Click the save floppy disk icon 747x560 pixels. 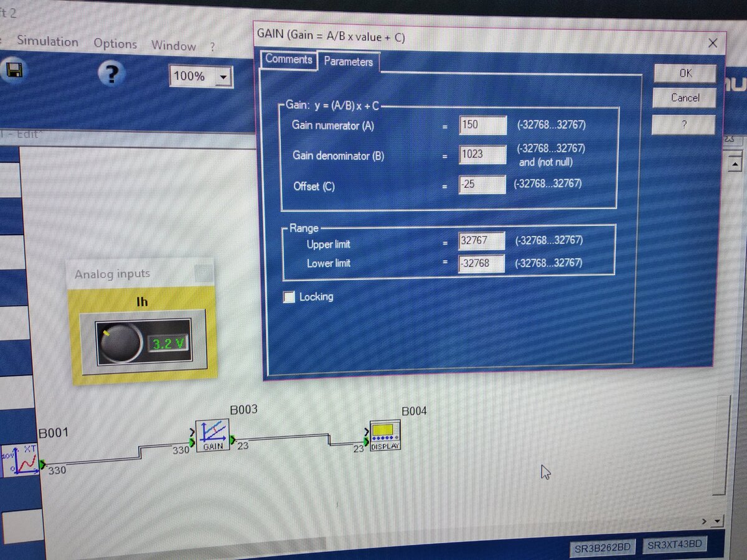pos(12,70)
